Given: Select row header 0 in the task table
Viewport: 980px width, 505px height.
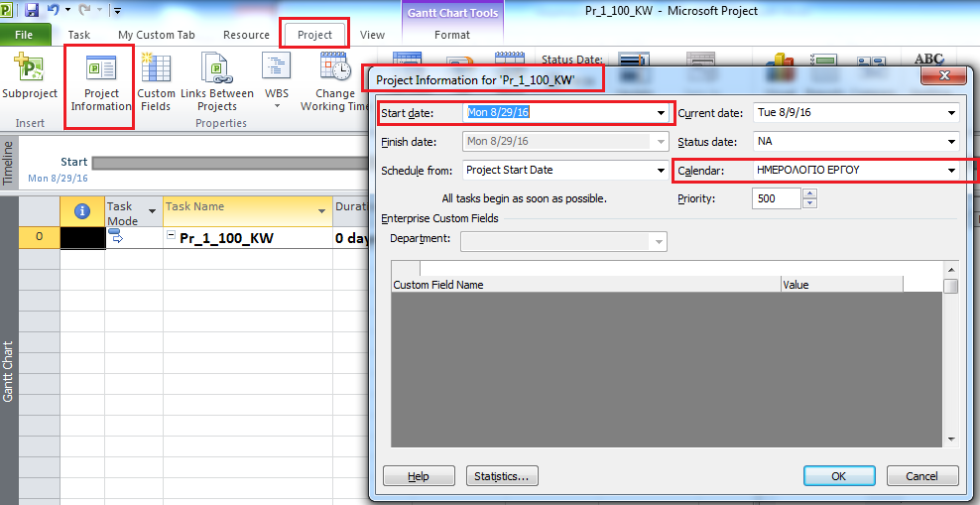Looking at the screenshot, I should tap(39, 237).
